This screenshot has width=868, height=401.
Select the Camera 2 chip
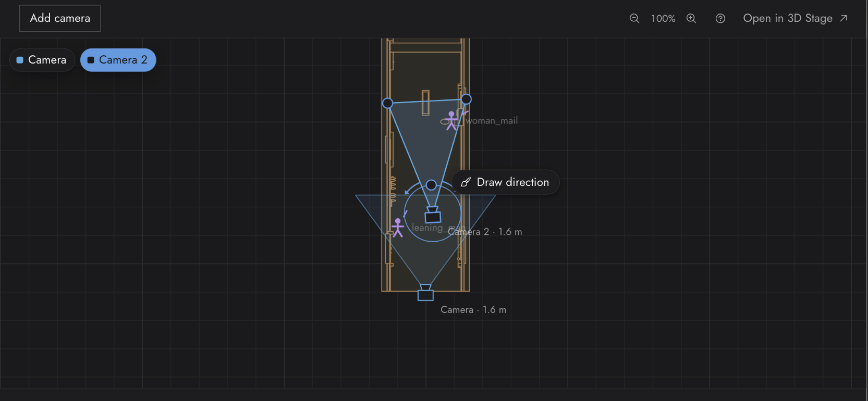coord(118,60)
